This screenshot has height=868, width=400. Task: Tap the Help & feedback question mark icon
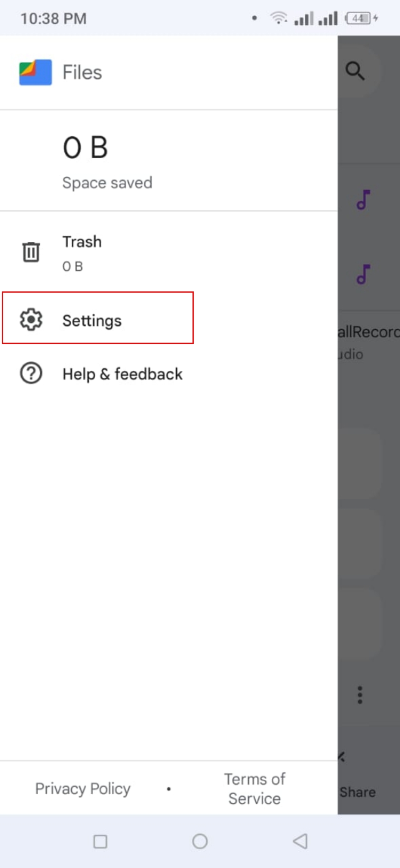30,373
